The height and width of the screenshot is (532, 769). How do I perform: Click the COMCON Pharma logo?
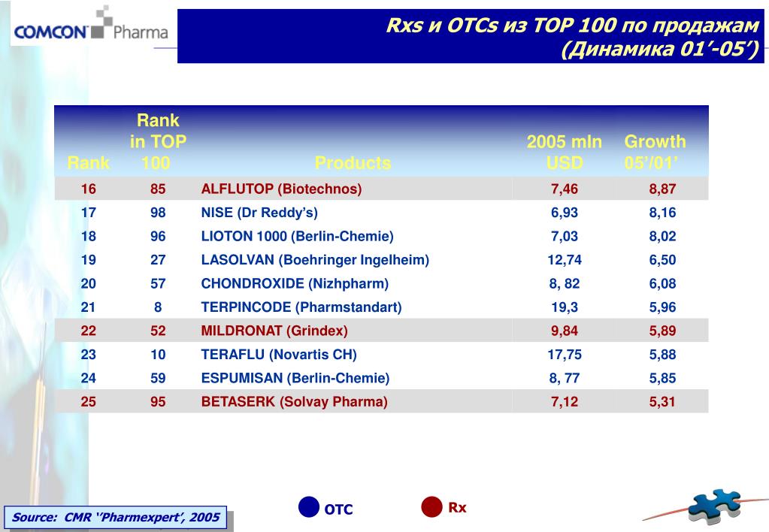tap(91, 24)
